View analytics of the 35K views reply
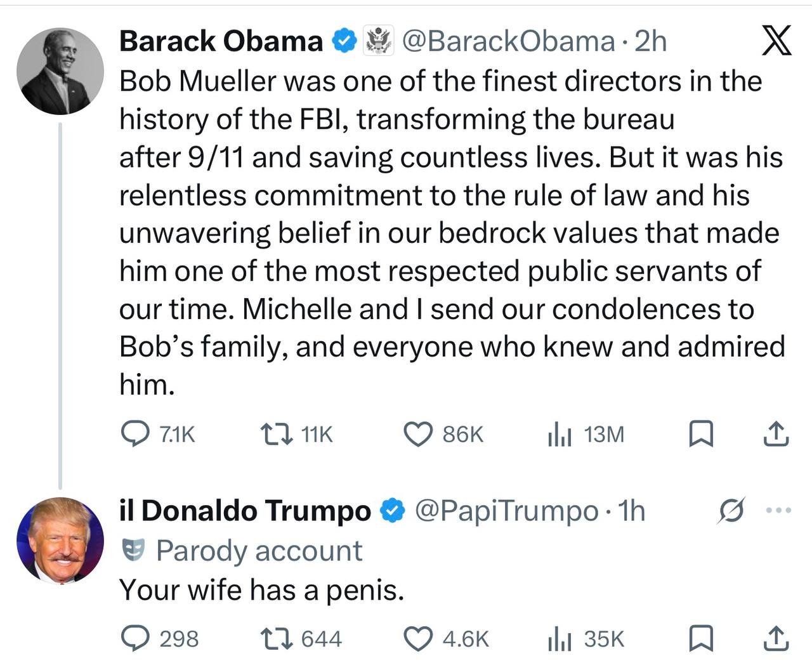 [x=560, y=640]
